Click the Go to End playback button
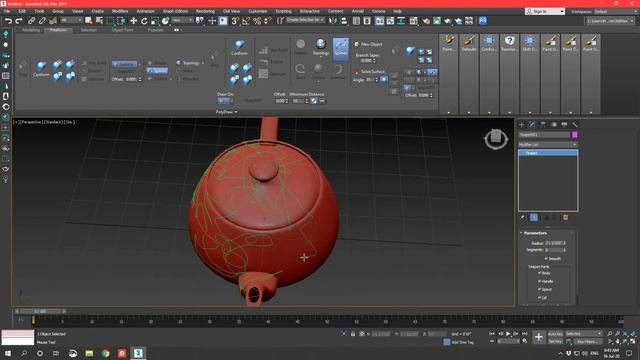This screenshot has height=360, width=640. [x=524, y=334]
